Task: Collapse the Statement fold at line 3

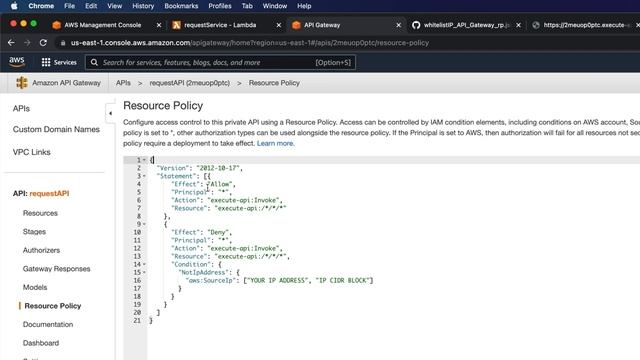Action: click(144, 176)
